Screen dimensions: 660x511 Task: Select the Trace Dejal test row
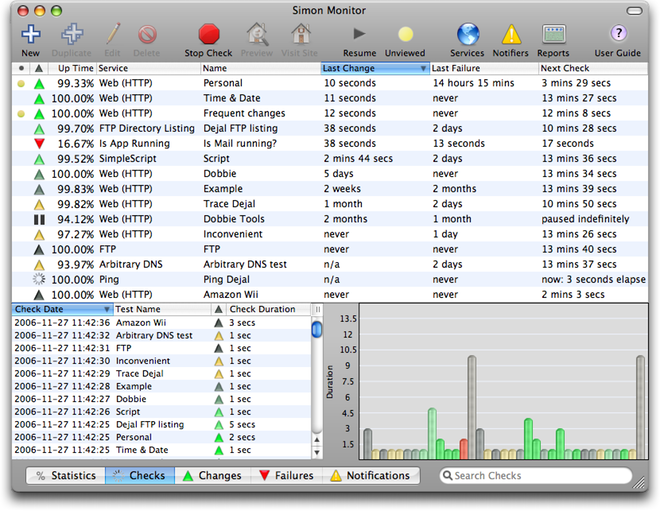click(x=330, y=204)
